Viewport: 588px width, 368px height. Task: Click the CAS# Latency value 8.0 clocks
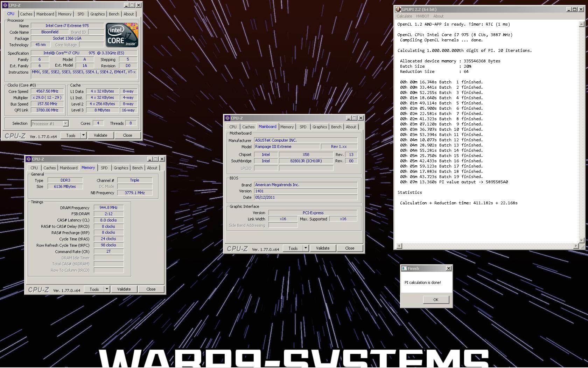tap(108, 220)
